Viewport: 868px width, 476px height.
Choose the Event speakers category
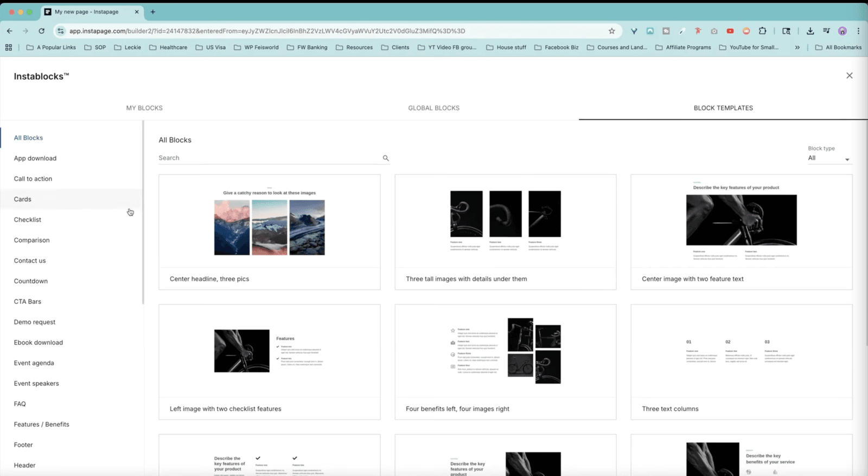[71, 383]
